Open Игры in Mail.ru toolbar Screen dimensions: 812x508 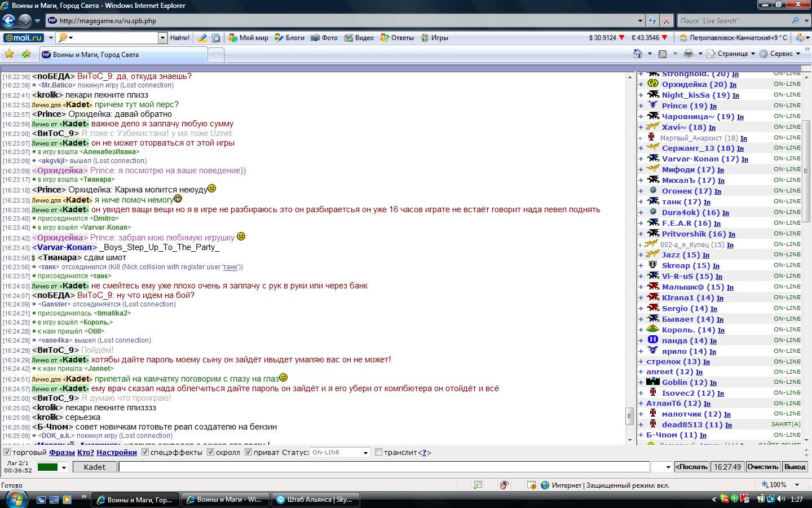[x=434, y=38]
